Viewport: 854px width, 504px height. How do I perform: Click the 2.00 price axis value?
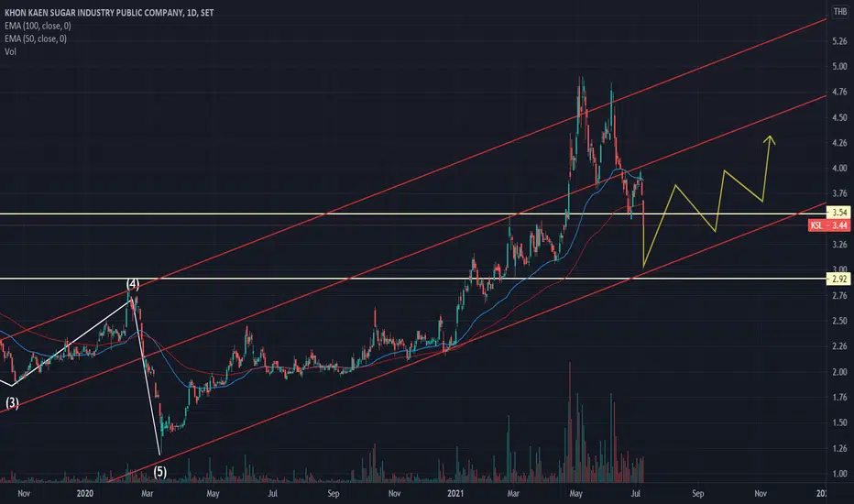click(x=839, y=372)
